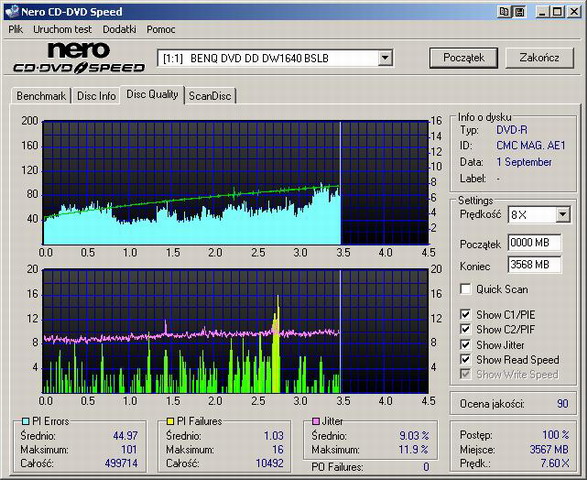Expand the drive selector arrow
This screenshot has width=587, height=480.
click(x=384, y=58)
